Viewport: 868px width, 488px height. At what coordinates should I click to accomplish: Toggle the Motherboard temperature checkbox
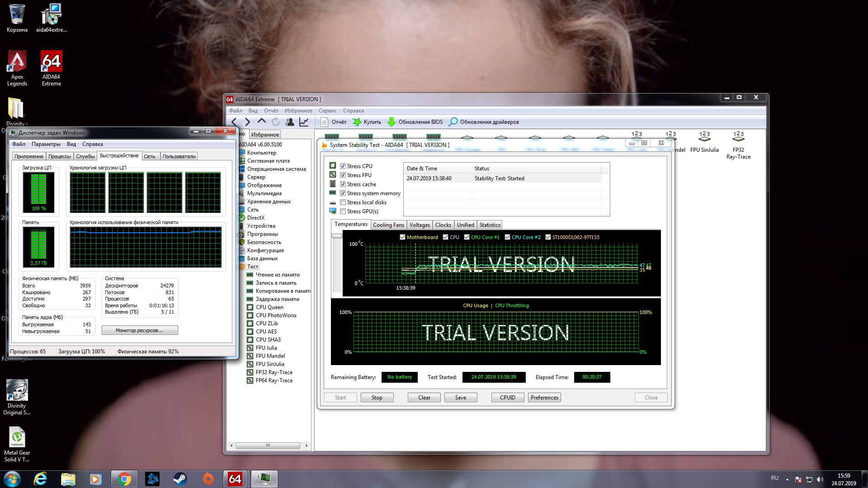click(x=402, y=237)
